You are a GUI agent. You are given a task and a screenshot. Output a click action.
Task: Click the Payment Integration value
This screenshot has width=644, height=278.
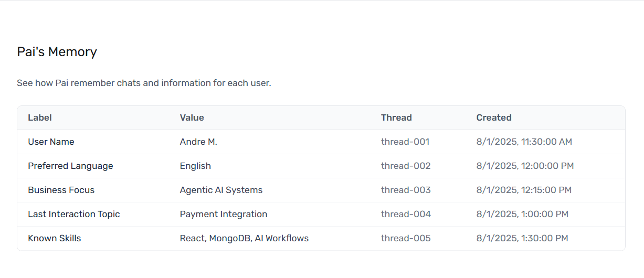224,214
